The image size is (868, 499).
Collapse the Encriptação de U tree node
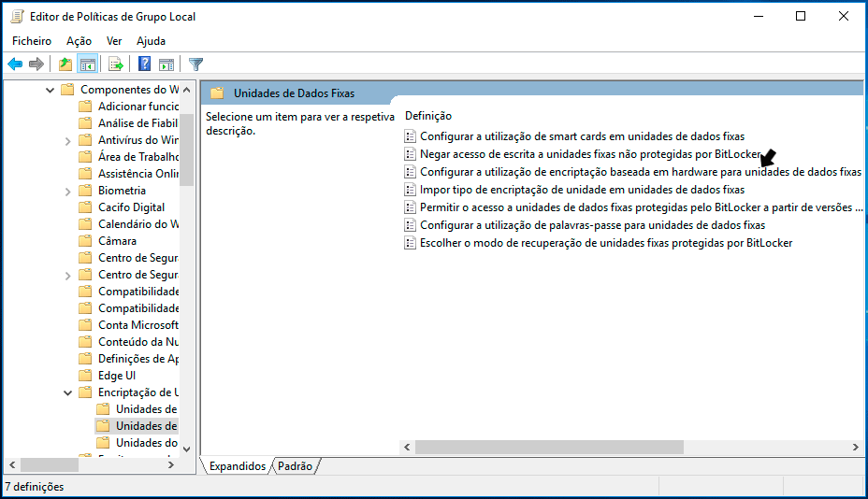coord(67,392)
